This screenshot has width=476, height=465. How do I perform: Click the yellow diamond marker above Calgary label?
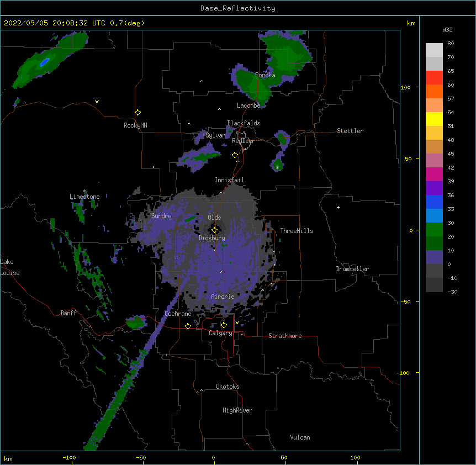coord(224,325)
